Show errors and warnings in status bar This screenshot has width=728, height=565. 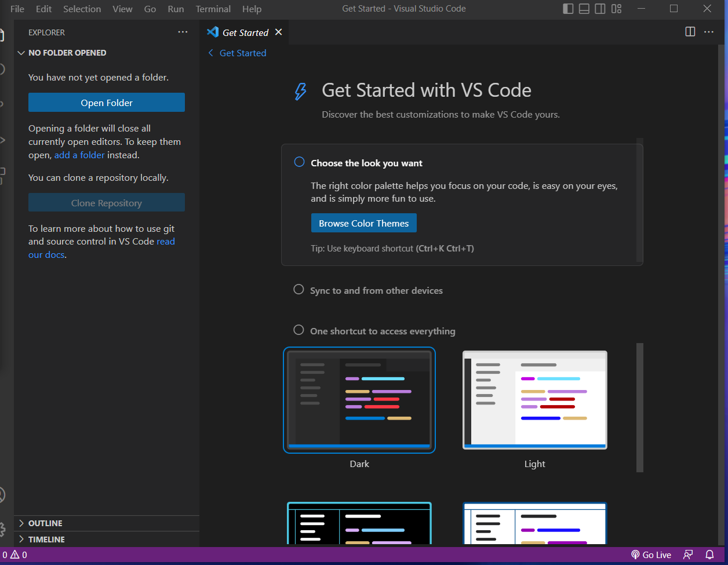click(x=14, y=555)
